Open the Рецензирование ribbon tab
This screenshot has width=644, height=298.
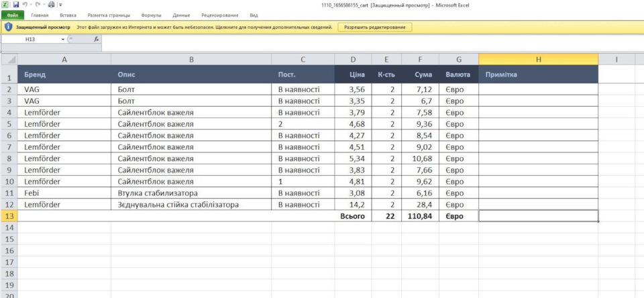tap(220, 15)
